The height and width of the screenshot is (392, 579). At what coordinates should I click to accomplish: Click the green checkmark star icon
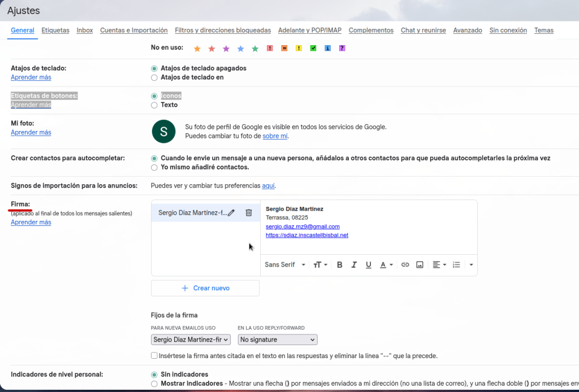[313, 49]
